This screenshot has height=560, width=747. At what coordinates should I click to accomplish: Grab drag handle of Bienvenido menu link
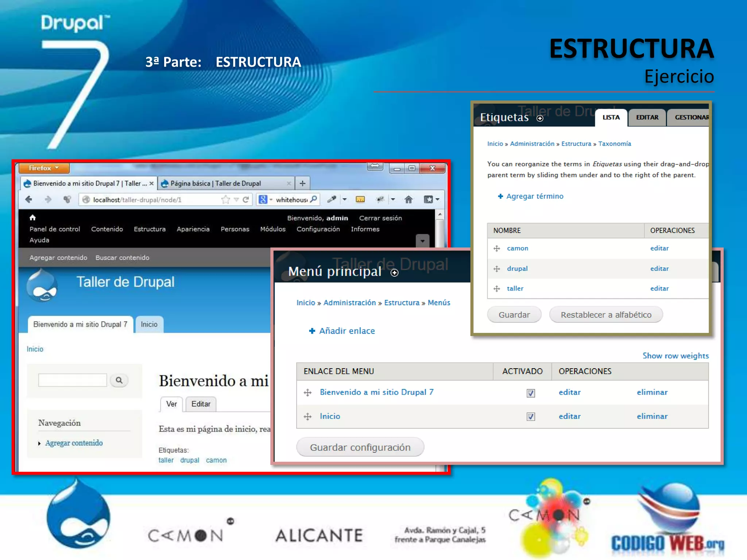[307, 393]
